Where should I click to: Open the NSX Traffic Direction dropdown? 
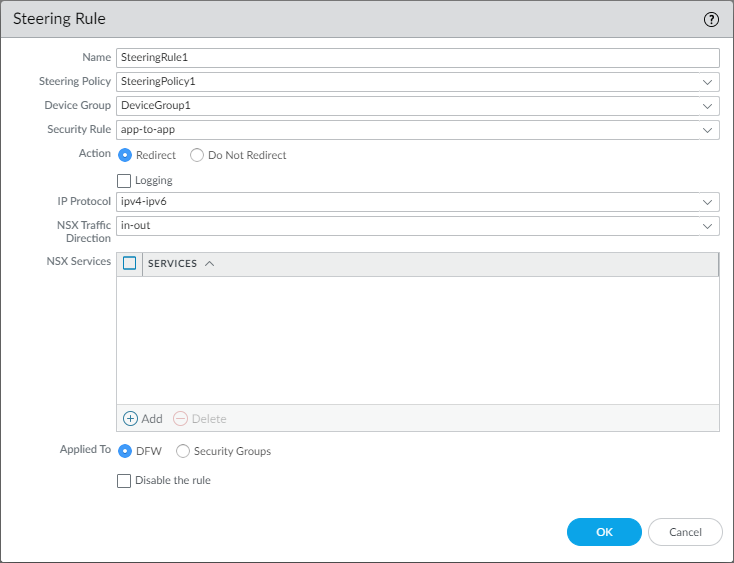pyautogui.click(x=708, y=227)
